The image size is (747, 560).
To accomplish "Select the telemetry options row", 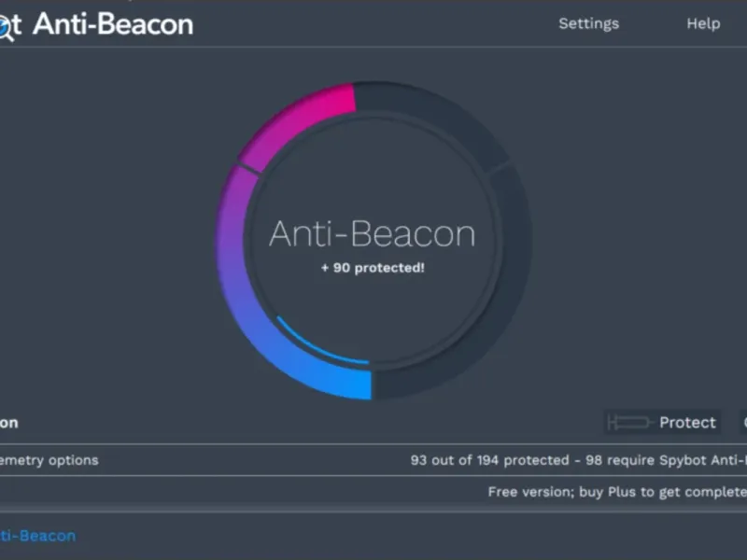I will point(49,460).
